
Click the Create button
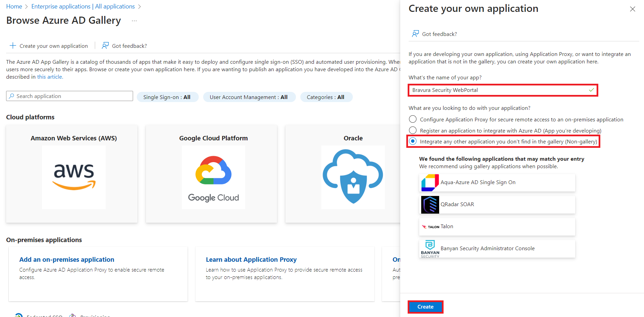[425, 306]
